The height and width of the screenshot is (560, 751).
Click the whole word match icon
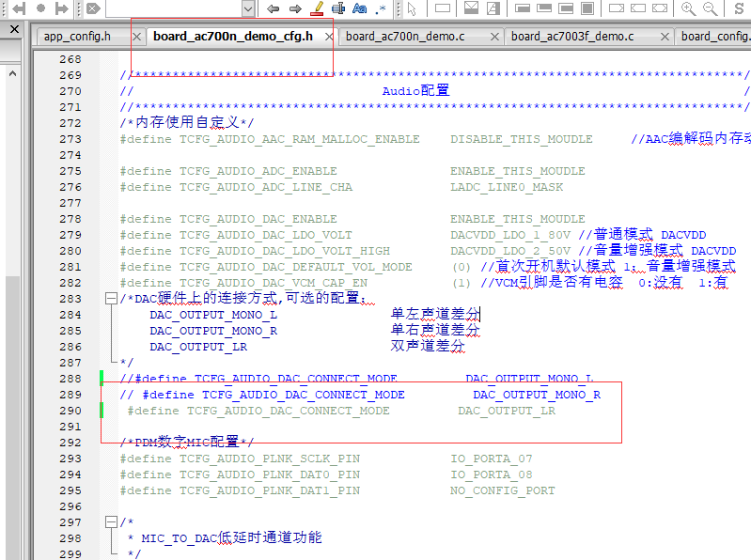pos(338,8)
